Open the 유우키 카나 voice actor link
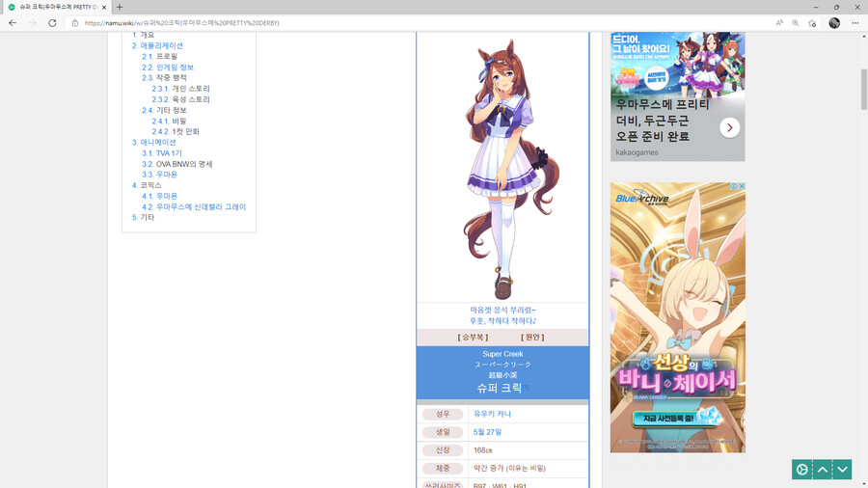868x488 pixels. [x=492, y=414]
